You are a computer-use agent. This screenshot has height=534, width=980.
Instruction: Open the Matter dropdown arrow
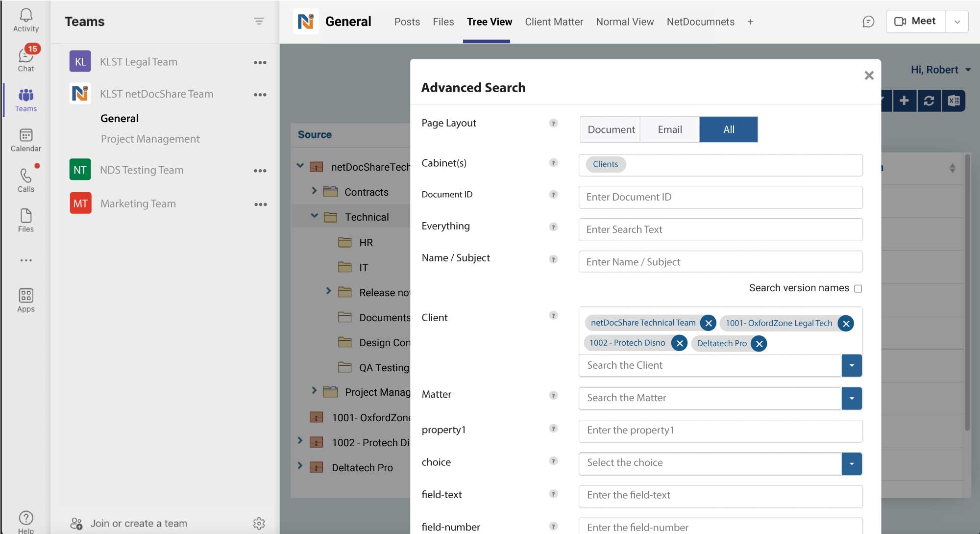[852, 398]
